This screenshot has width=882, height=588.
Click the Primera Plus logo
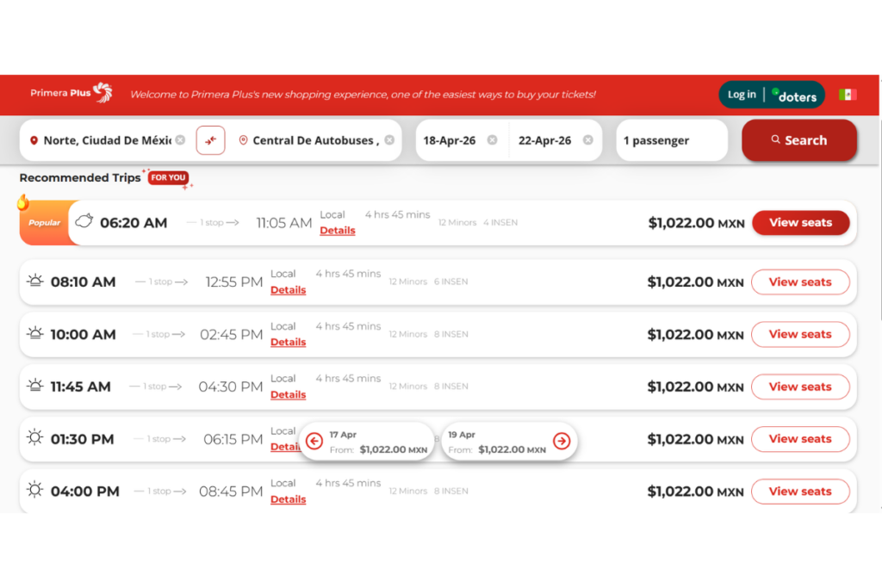point(71,93)
